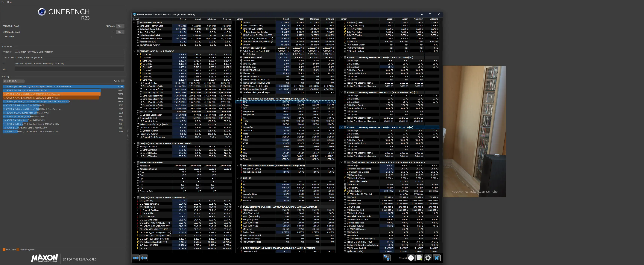Click the fan icon beside Sistem 4 RPM
Image resolution: width=644 pixels, height=265 pixels.
[241, 159]
